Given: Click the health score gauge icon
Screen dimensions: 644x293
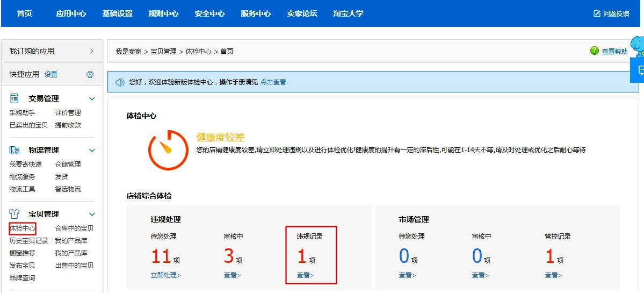Looking at the screenshot, I should point(168,150).
